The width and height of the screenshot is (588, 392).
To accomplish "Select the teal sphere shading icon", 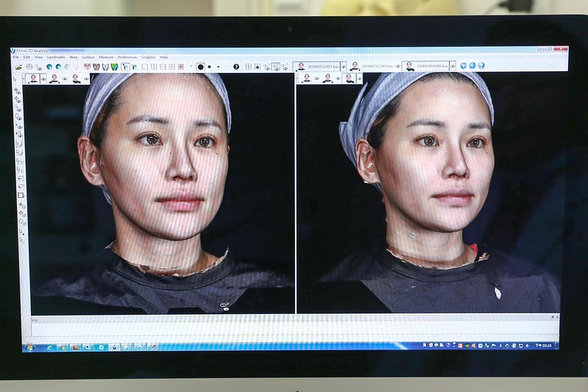I will [x=49, y=66].
